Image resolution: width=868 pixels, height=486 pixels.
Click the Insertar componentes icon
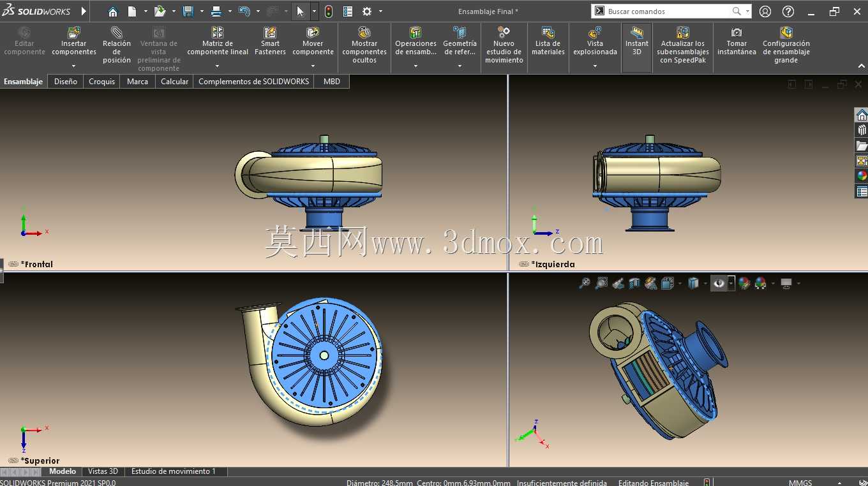click(74, 33)
